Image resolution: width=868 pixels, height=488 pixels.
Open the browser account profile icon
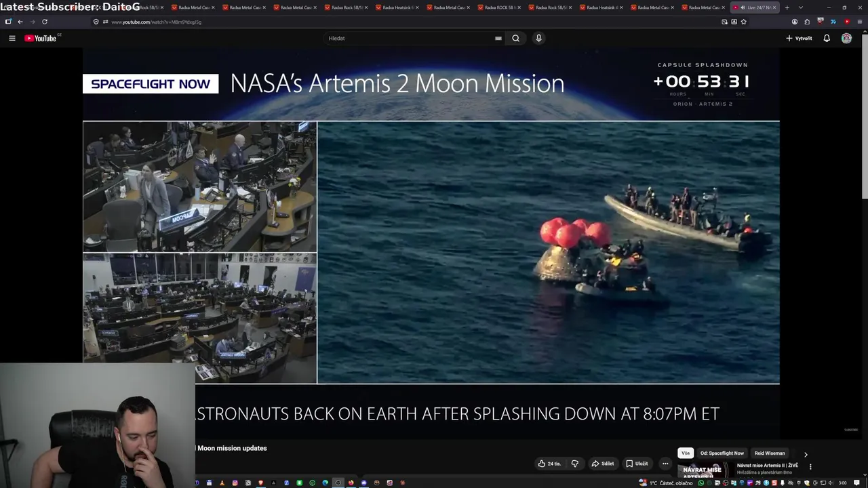tap(795, 22)
